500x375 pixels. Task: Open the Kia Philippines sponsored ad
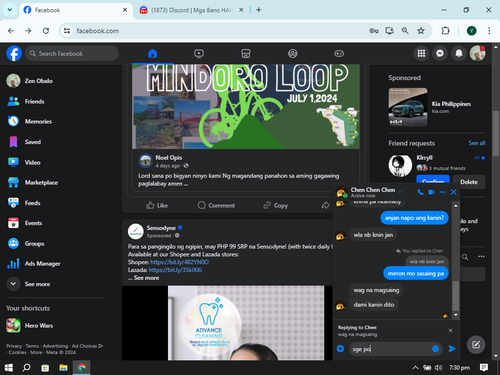[x=437, y=107]
